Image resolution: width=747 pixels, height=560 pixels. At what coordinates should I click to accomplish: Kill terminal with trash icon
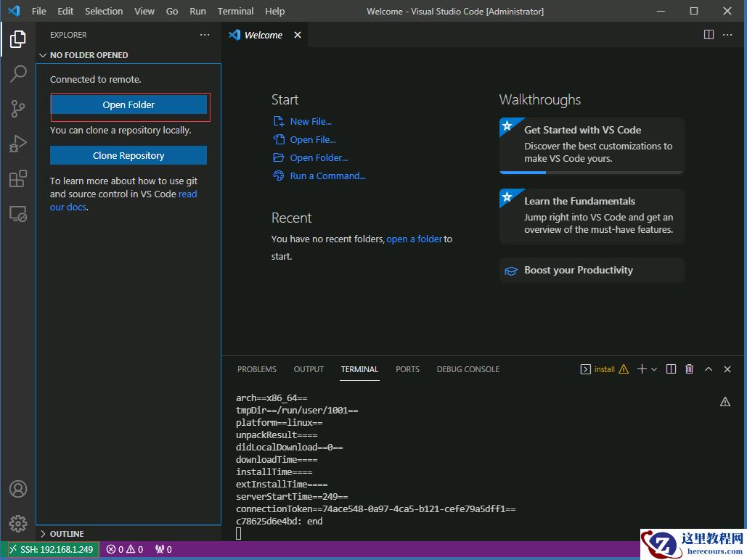(x=690, y=369)
